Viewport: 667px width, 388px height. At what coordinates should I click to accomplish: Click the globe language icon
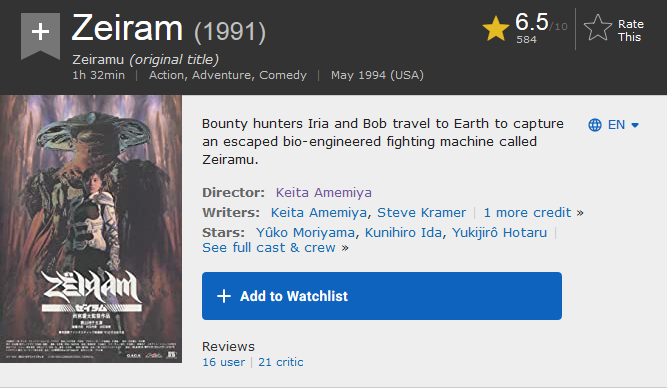595,125
